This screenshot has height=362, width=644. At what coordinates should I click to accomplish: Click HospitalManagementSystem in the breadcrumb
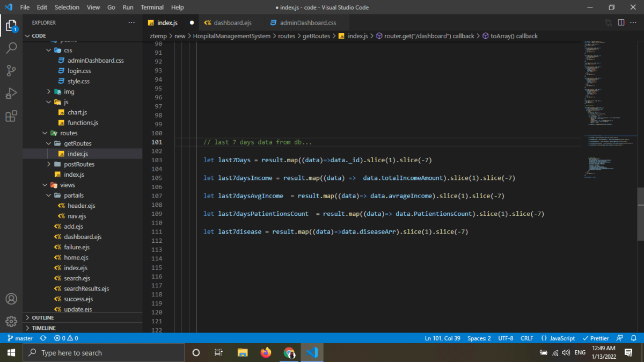pos(232,36)
